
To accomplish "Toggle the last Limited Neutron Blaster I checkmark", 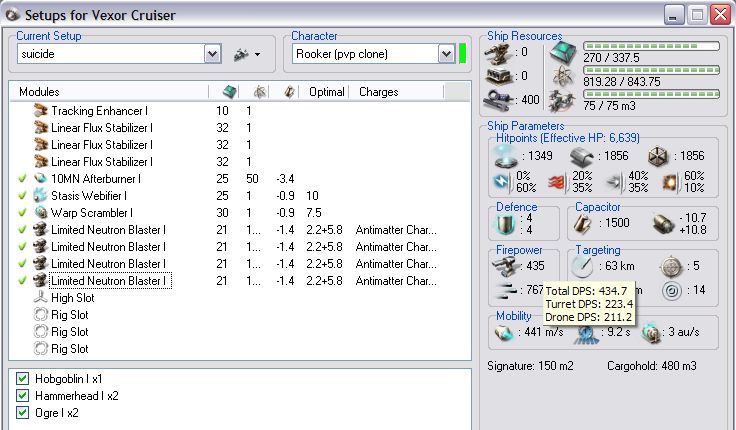I will pos(22,281).
